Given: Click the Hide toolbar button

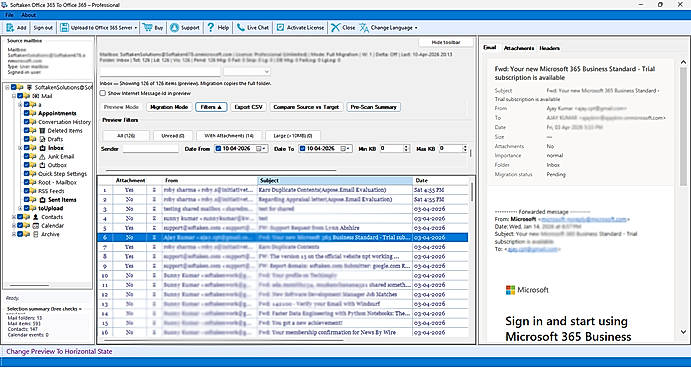Looking at the screenshot, I should click(446, 42).
